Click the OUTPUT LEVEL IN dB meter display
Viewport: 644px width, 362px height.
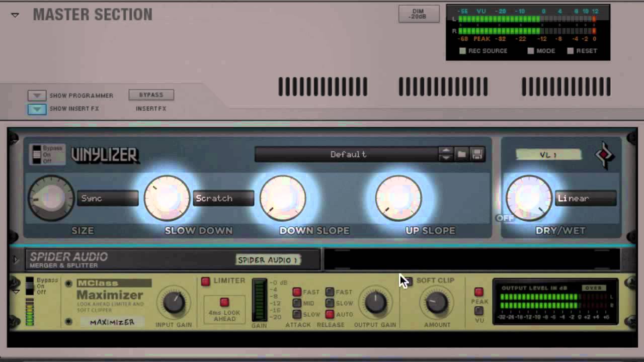coord(555,302)
